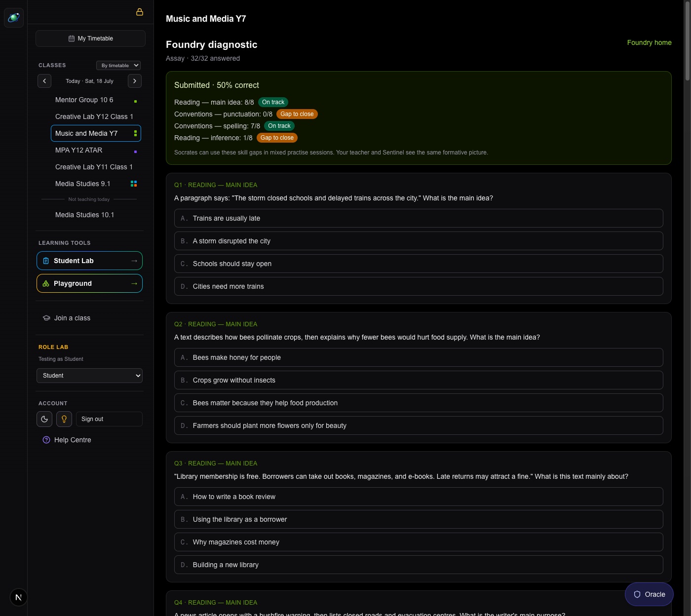Select Q2 option D about planting flowers for beauty

point(419,425)
